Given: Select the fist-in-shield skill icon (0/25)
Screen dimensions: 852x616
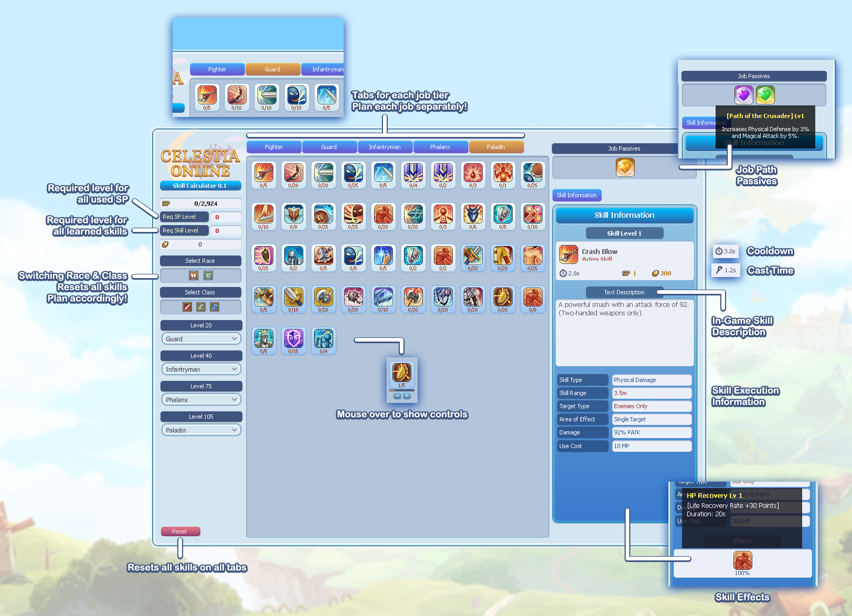Looking at the screenshot, I should (x=323, y=214).
